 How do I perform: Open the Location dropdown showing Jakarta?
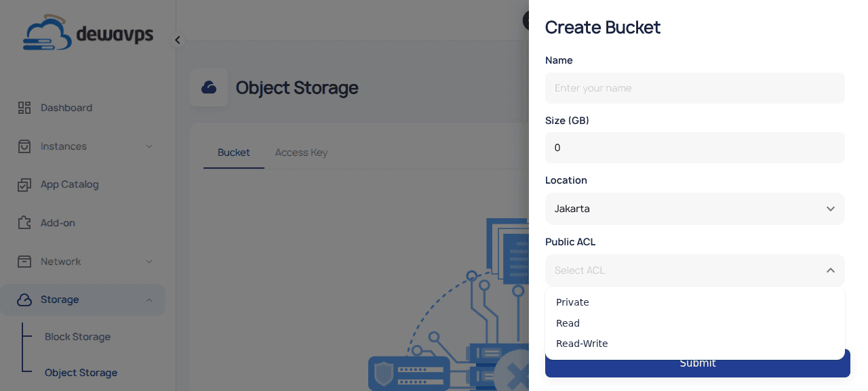(x=694, y=209)
